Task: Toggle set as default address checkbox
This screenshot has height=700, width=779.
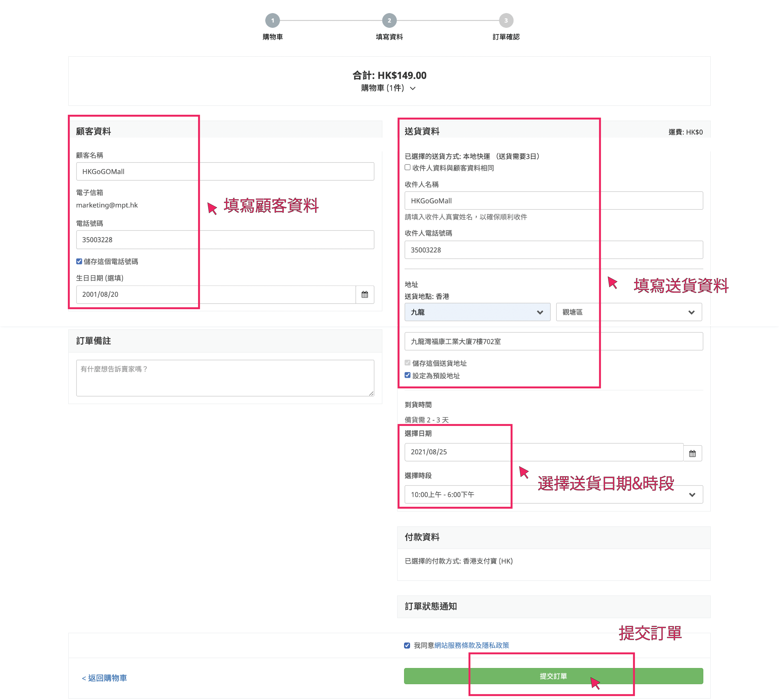Action: 408,375
